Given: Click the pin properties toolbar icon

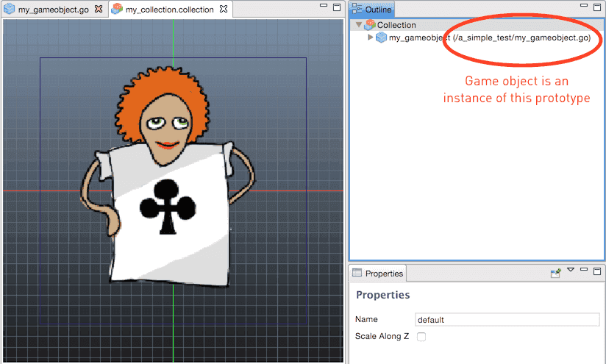Looking at the screenshot, I should tap(556, 274).
